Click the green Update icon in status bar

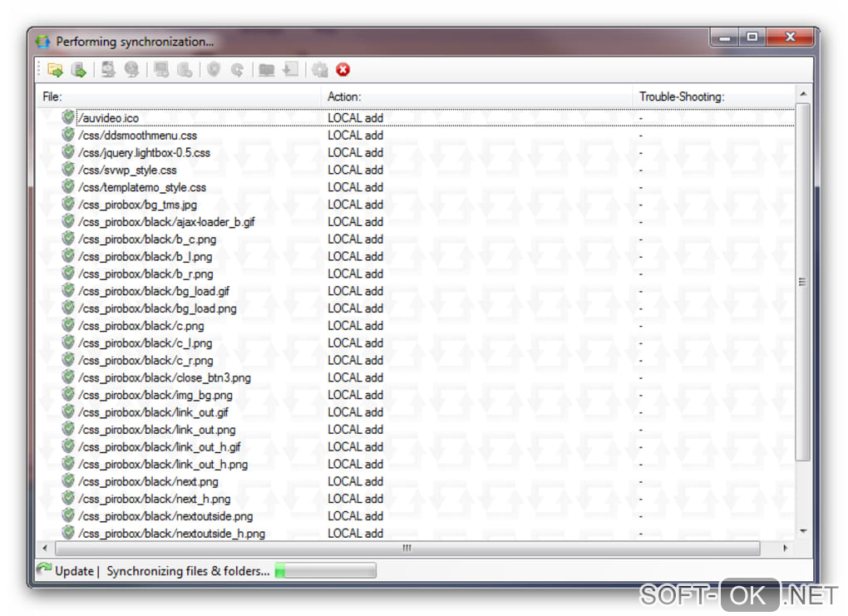44,569
